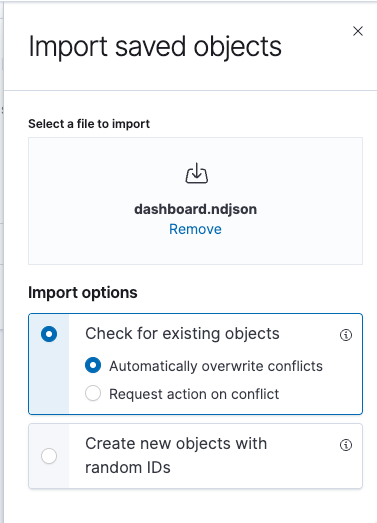Screen dimensions: 377x523
Task: Show info for Check for existing objects
Action: pyautogui.click(x=346, y=335)
